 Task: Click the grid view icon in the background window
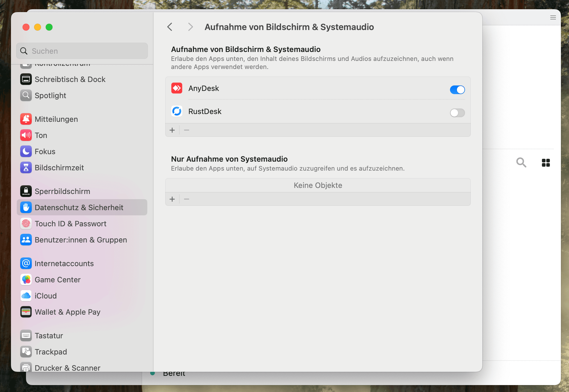(x=546, y=163)
